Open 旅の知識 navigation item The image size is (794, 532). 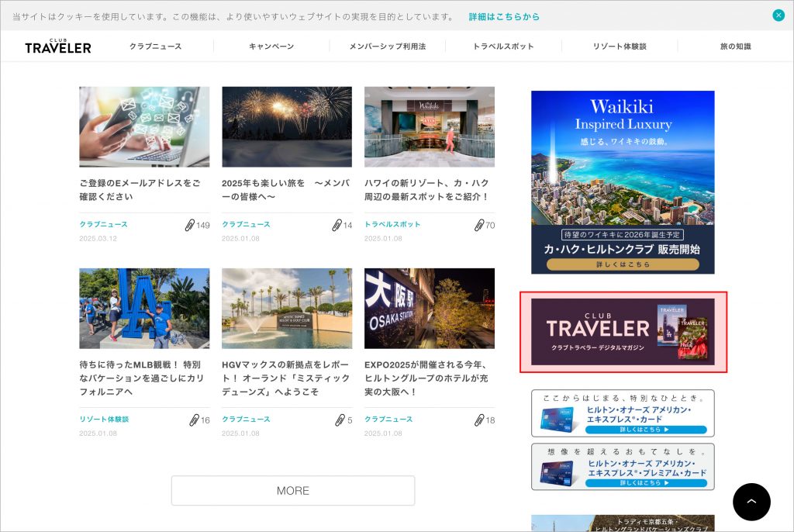pos(735,47)
